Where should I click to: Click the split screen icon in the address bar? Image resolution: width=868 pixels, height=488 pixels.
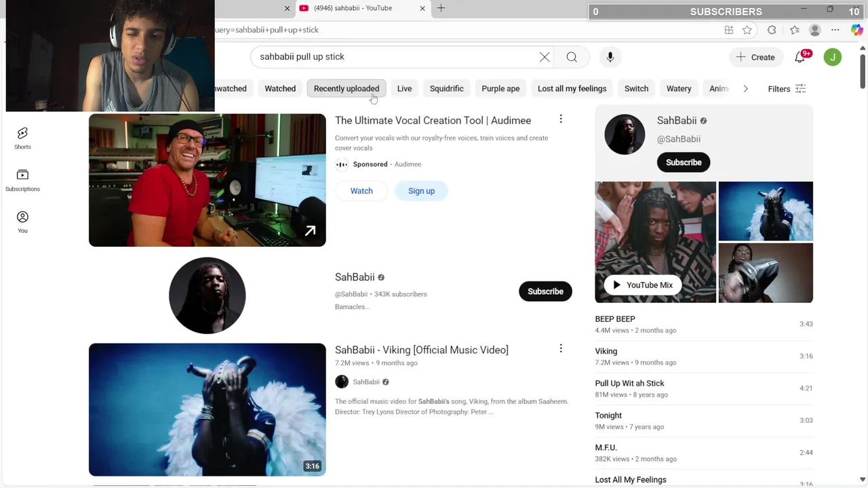pos(729,30)
